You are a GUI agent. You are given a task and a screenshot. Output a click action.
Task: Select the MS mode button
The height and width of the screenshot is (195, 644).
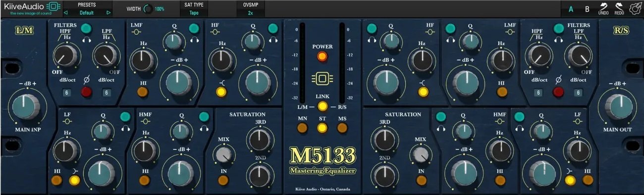tap(342, 128)
